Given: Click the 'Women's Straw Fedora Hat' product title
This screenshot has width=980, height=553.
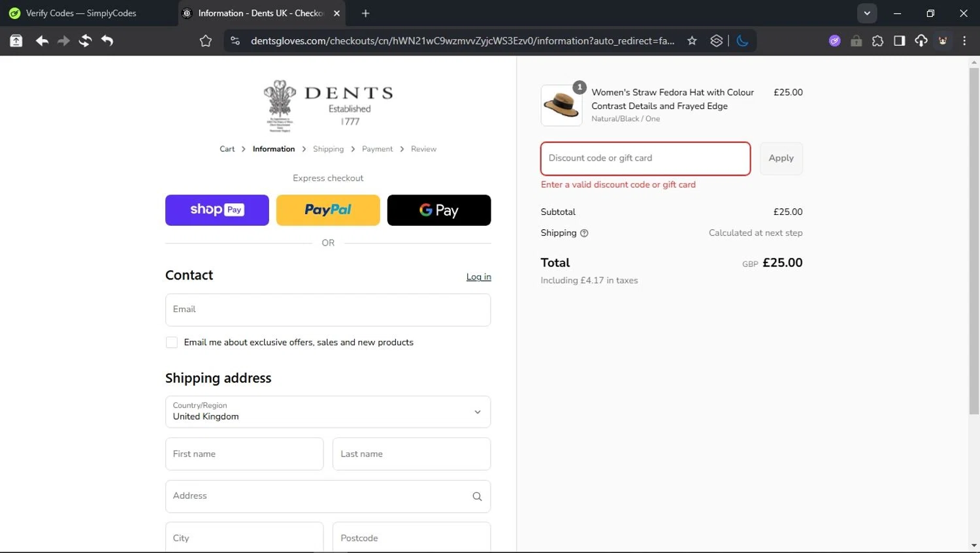Looking at the screenshot, I should click(x=673, y=99).
